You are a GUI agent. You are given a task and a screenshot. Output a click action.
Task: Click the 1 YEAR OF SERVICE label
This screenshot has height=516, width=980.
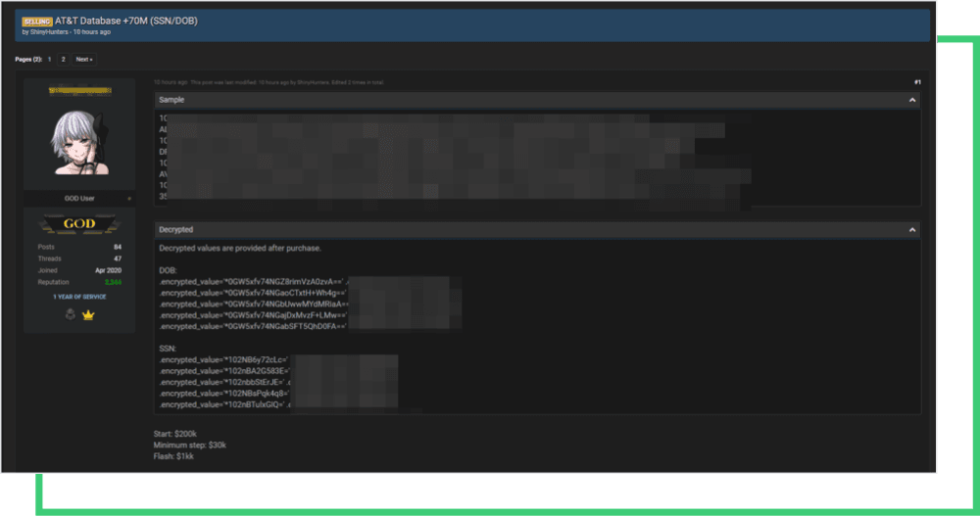(78, 297)
